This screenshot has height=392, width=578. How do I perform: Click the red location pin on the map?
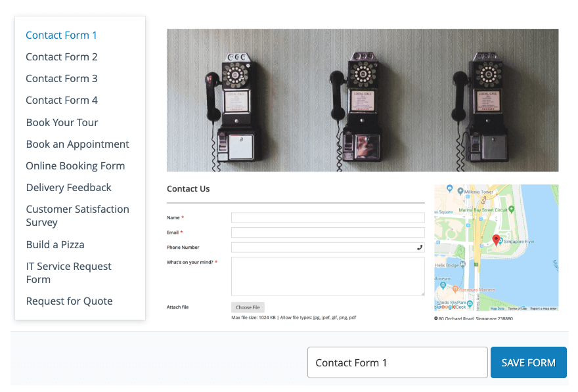pyautogui.click(x=496, y=240)
